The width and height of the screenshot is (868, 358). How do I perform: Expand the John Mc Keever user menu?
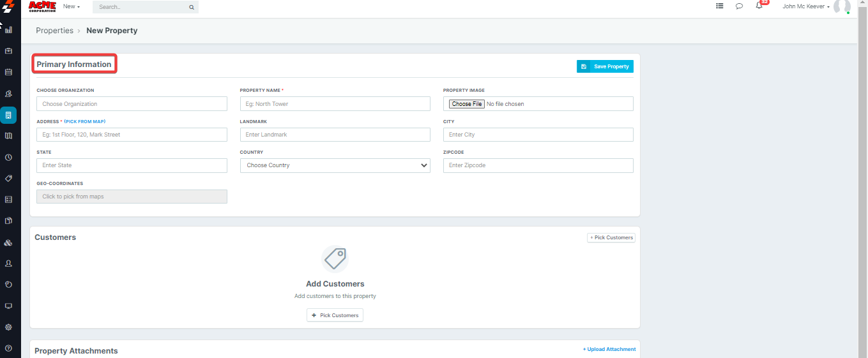(x=806, y=7)
